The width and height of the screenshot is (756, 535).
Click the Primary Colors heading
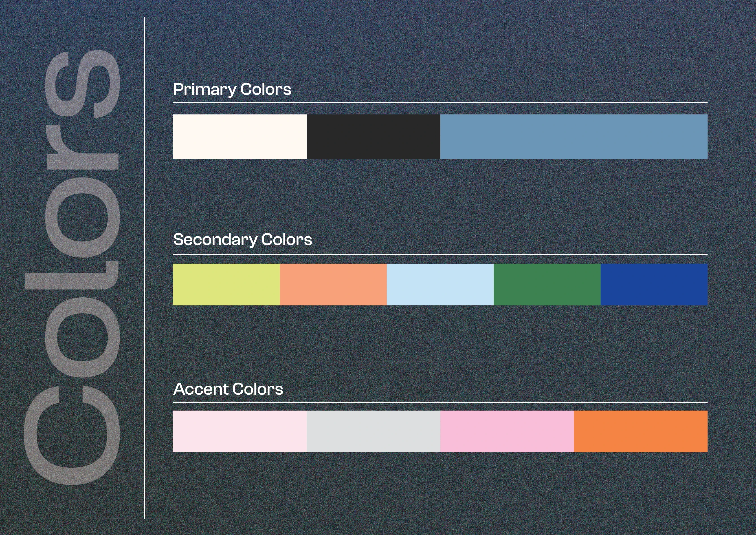point(232,89)
